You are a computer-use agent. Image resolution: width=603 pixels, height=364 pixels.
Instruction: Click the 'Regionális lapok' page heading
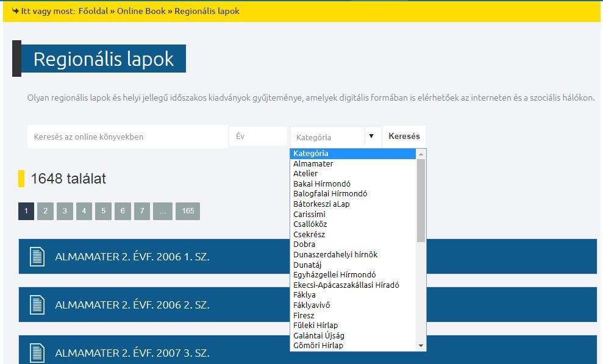[x=104, y=59]
